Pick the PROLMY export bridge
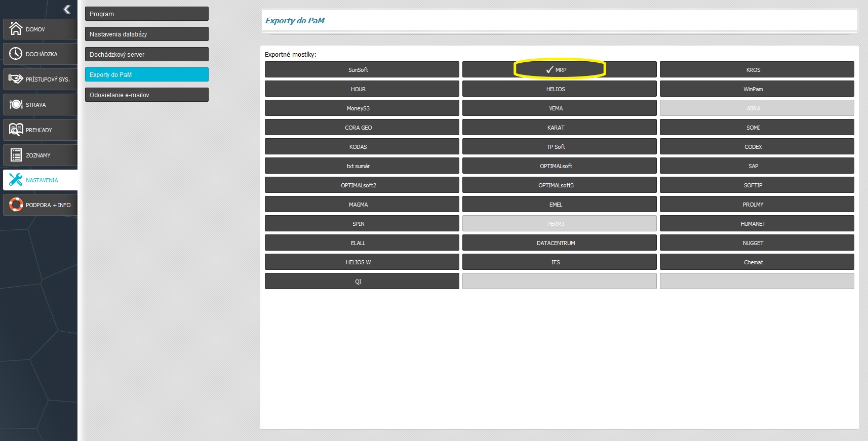868x441 pixels. point(757,204)
